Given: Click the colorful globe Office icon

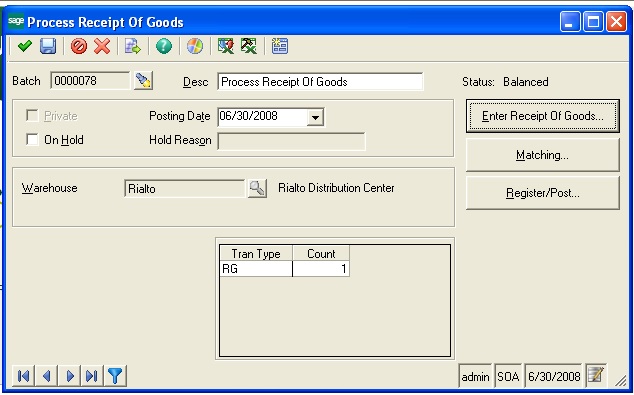Looking at the screenshot, I should coord(195,46).
